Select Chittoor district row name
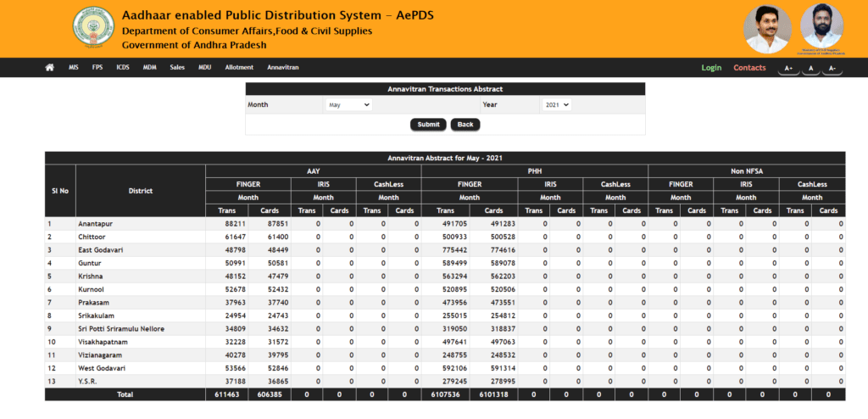 click(x=92, y=237)
